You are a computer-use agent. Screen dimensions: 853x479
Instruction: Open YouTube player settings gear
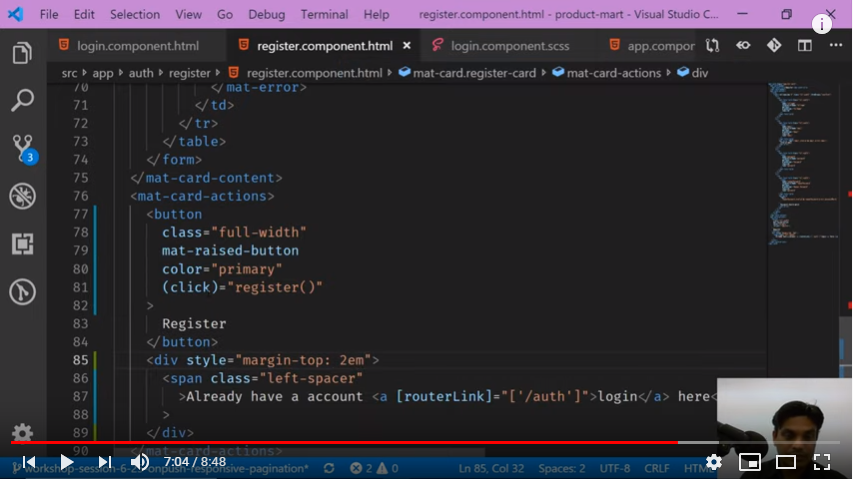[714, 462]
